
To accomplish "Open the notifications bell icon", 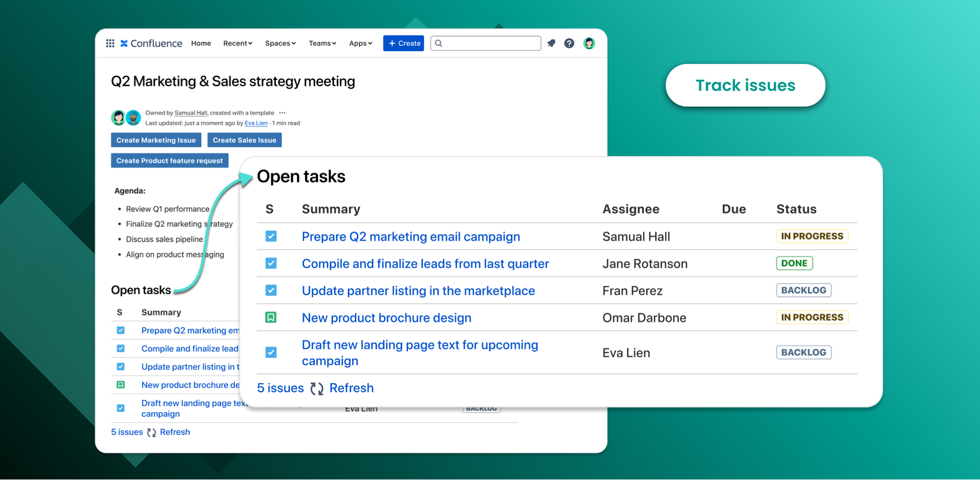I will click(x=552, y=43).
